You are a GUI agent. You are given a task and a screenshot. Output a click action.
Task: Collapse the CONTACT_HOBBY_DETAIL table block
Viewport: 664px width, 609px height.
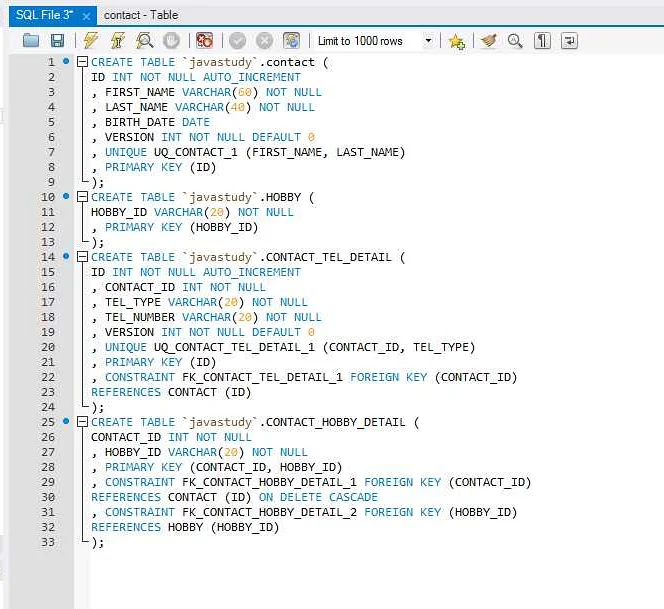point(82,422)
